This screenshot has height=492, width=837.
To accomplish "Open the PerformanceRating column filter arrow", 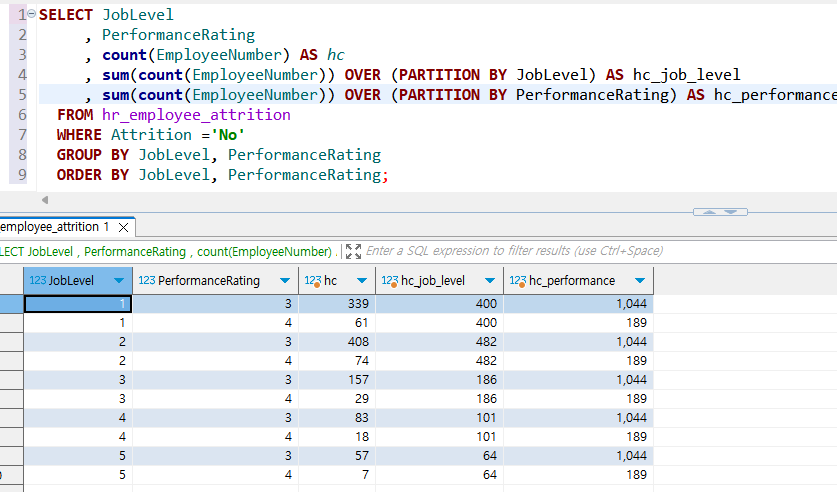I will [285, 281].
